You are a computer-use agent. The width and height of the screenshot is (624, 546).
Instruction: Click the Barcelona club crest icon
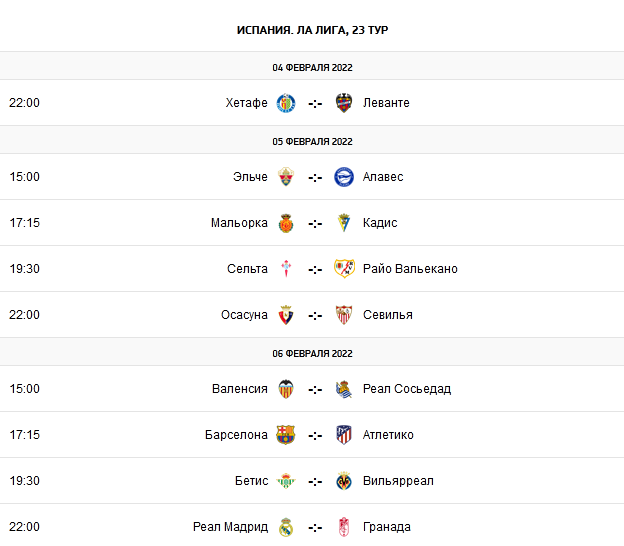[x=286, y=435]
